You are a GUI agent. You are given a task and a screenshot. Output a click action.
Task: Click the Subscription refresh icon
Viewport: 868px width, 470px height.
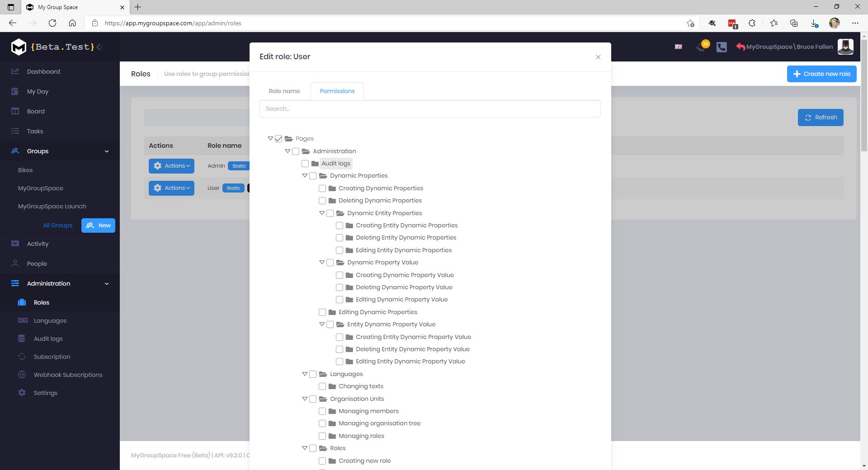click(22, 357)
